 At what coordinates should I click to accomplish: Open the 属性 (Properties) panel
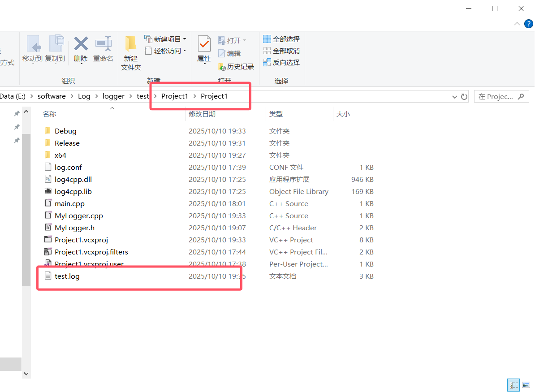coord(204,50)
